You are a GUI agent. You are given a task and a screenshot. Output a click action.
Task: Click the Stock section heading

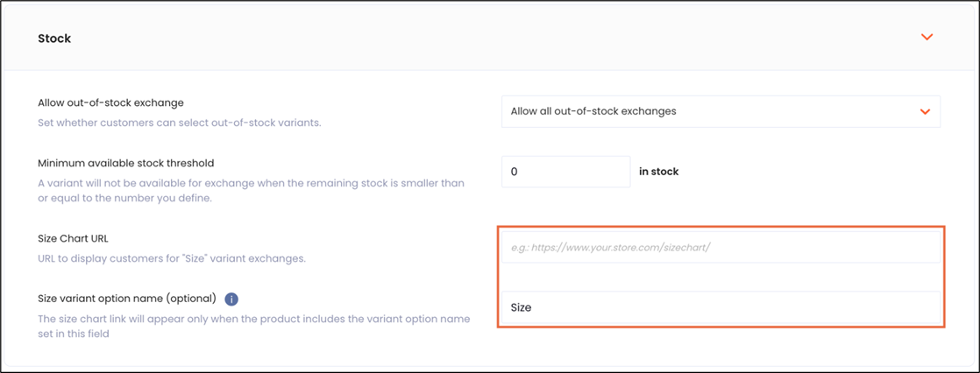coord(54,39)
